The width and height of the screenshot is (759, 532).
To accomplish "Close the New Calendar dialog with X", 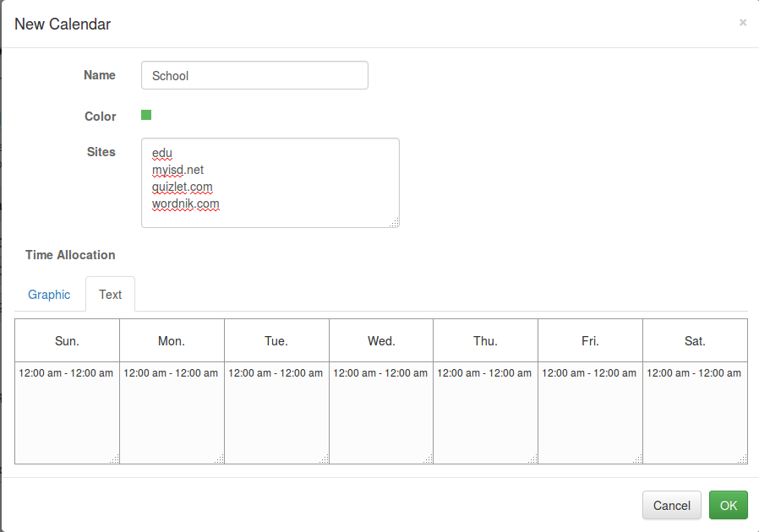I will coord(742,23).
